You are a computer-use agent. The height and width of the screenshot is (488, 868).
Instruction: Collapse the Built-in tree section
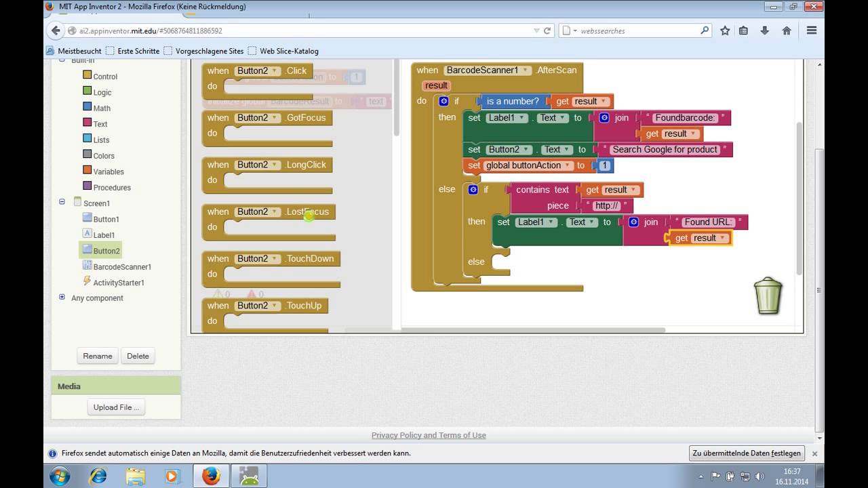(62, 61)
